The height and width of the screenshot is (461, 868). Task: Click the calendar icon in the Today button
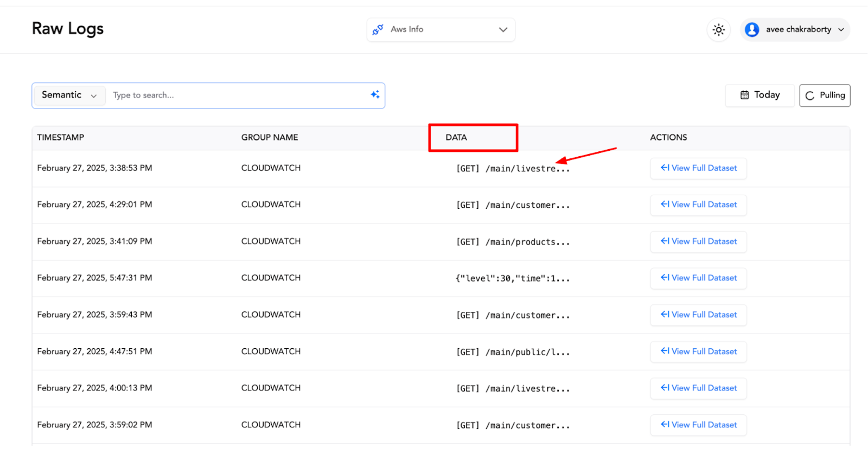click(x=745, y=95)
